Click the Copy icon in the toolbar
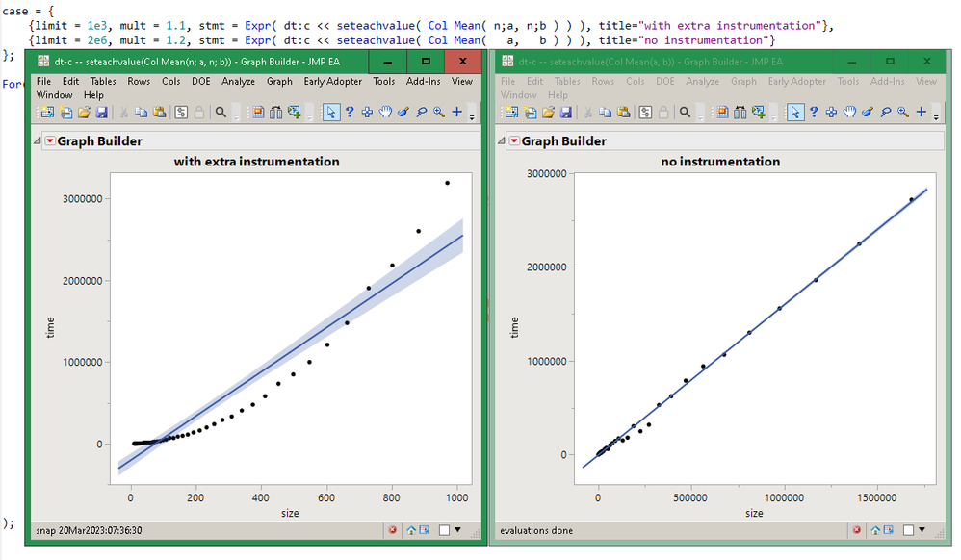961x560 pixels. [x=143, y=113]
